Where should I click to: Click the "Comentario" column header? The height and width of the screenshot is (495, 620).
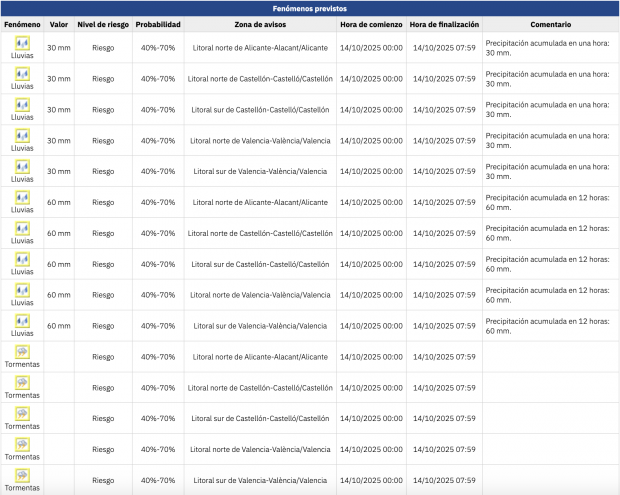point(551,24)
